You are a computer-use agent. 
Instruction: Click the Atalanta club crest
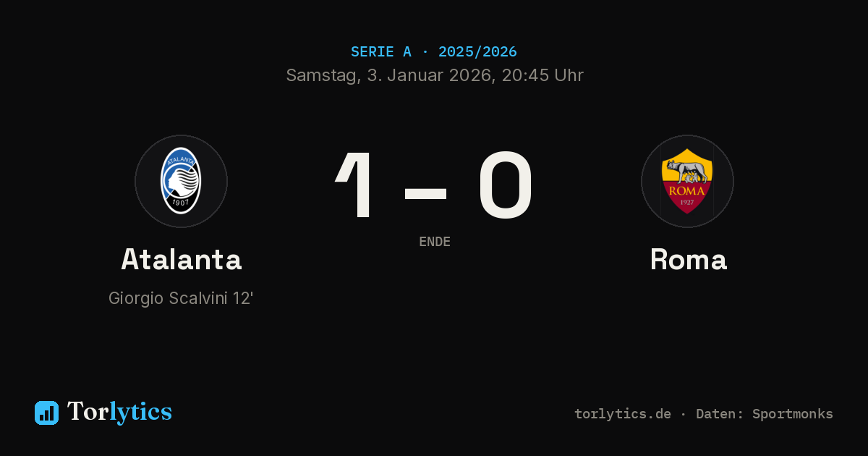click(181, 181)
